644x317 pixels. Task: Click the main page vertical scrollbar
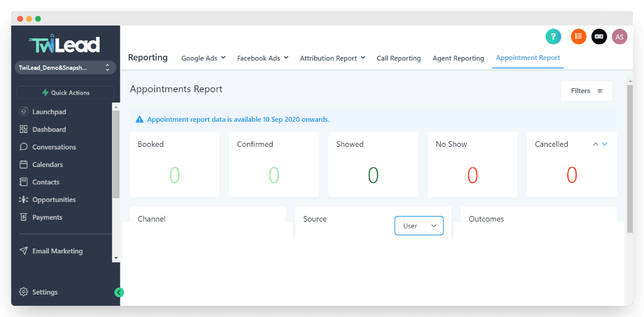point(630,158)
